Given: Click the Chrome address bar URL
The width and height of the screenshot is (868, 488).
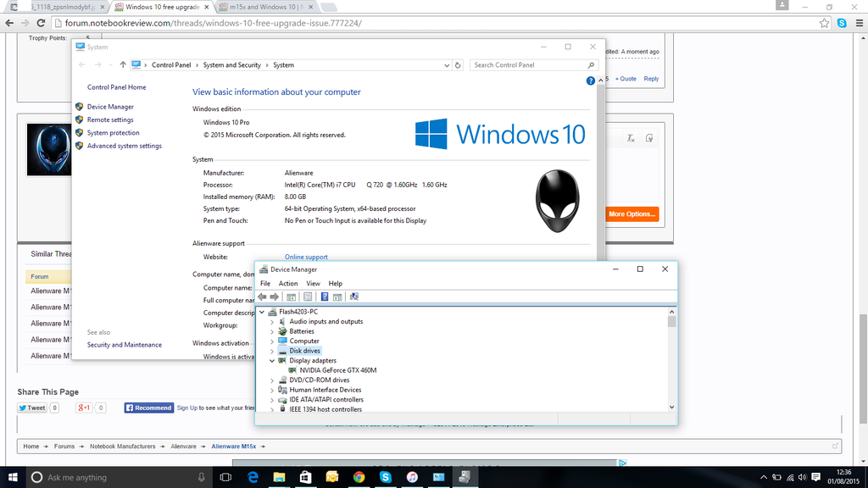Looking at the screenshot, I should [x=213, y=23].
